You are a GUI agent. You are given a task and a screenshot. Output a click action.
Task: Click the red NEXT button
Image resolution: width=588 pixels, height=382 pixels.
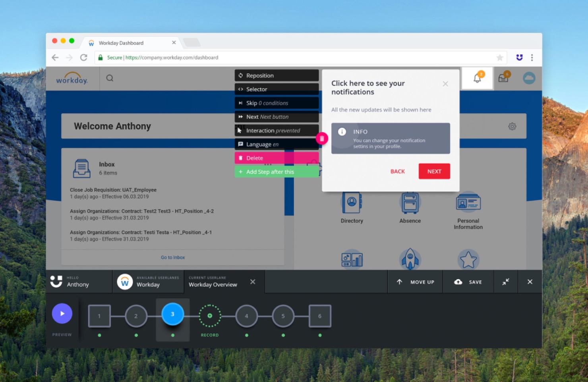pyautogui.click(x=434, y=171)
